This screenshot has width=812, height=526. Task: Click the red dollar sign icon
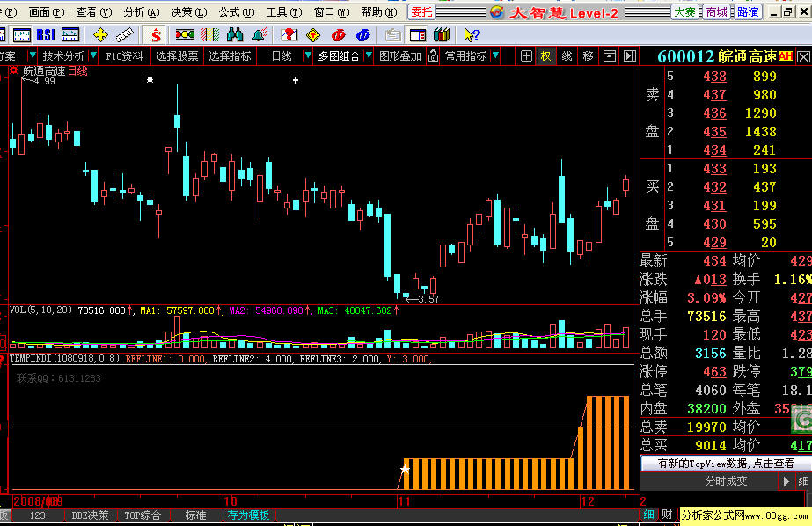pyautogui.click(x=156, y=34)
